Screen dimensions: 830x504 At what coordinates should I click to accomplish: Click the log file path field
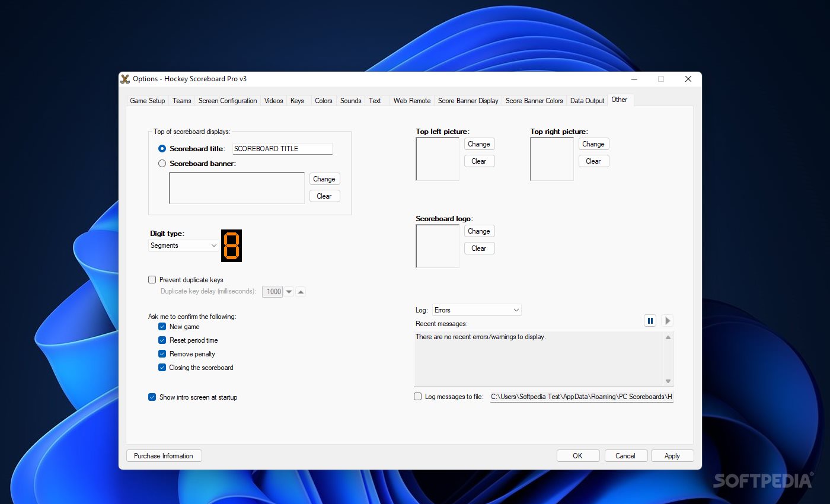click(x=582, y=397)
